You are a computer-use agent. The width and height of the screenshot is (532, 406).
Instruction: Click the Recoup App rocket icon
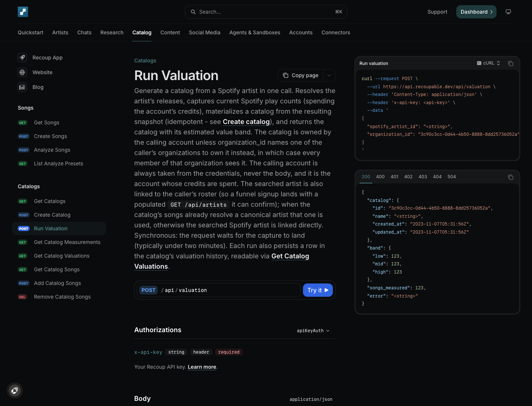pos(22,58)
